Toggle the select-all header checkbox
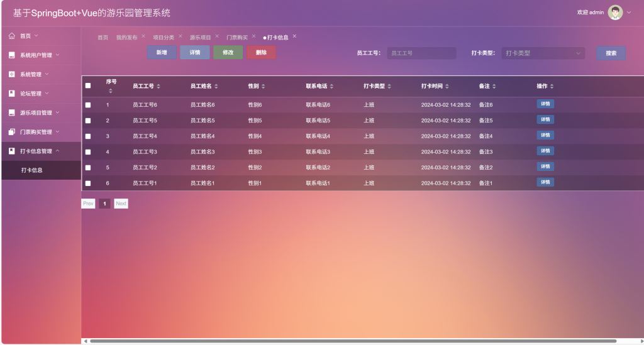Viewport: 644px width, 345px height. pos(88,85)
